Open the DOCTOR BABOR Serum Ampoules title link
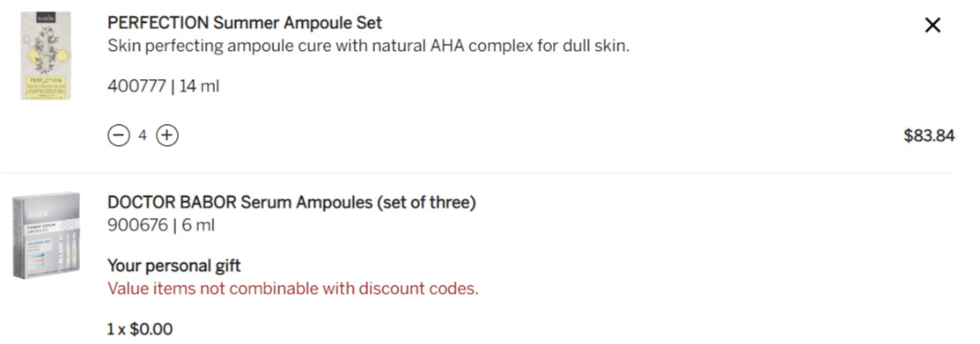Image resolution: width=980 pixels, height=344 pixels. (291, 202)
